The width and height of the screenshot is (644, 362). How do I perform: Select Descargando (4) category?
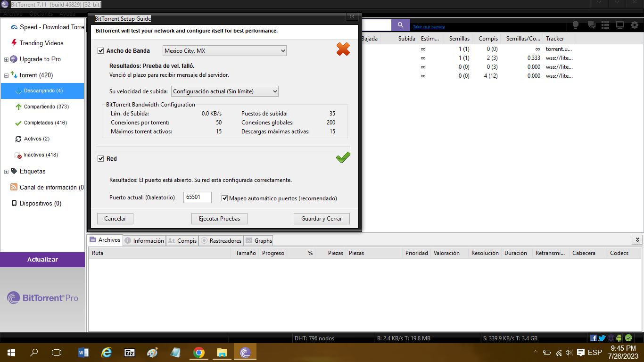click(x=42, y=90)
